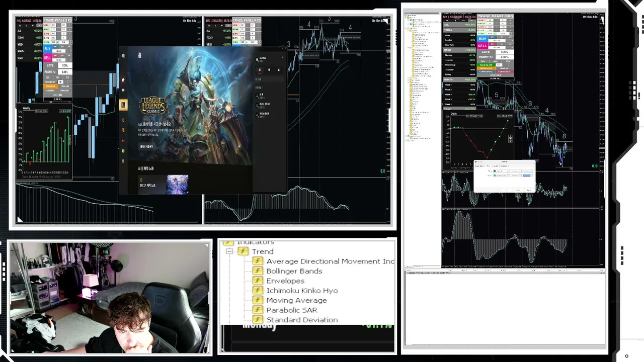
Task: Click the orange BREAK EVEN button on the H1 panel
Action: coord(50,86)
